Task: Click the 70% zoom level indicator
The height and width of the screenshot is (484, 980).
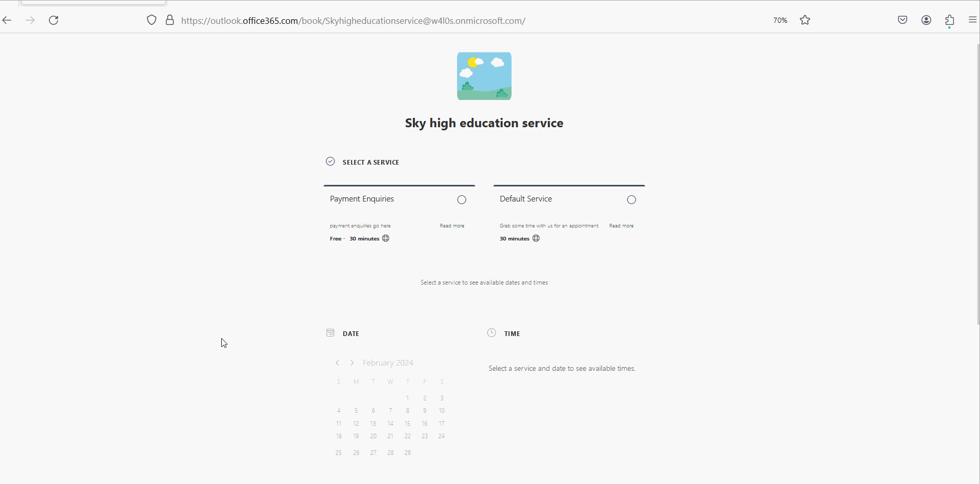Action: (780, 20)
